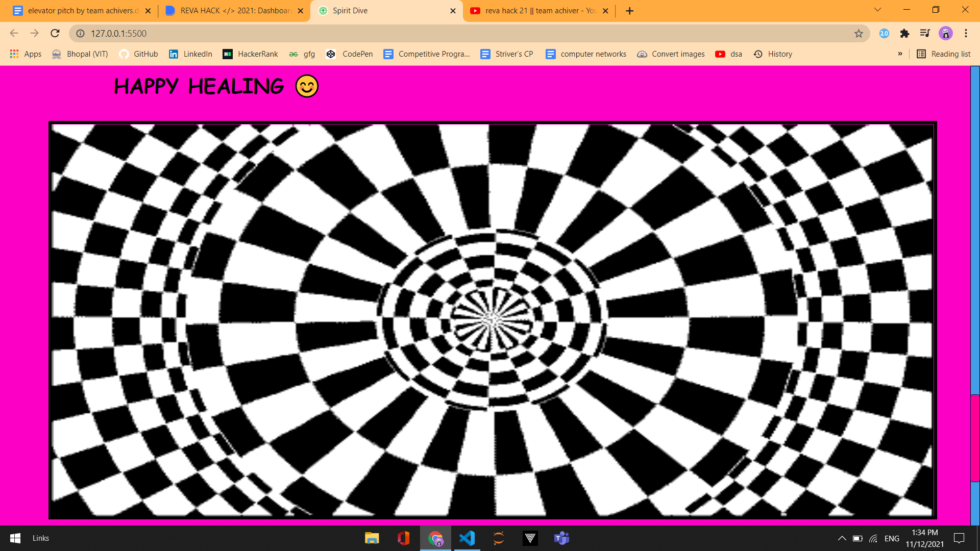Screen dimensions: 980x551
Task: Open Chrome three-dot menu
Action: tap(966, 33)
